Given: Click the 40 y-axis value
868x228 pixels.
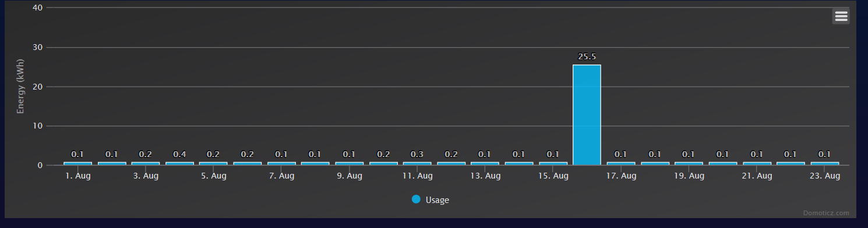Looking at the screenshot, I should (x=38, y=8).
